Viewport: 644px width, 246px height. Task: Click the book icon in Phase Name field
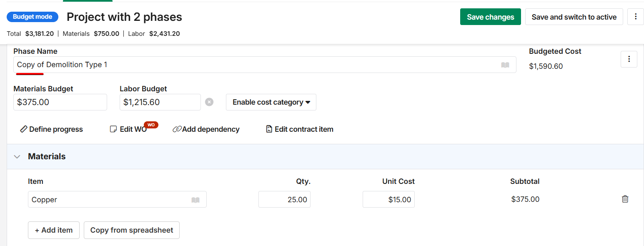(505, 65)
